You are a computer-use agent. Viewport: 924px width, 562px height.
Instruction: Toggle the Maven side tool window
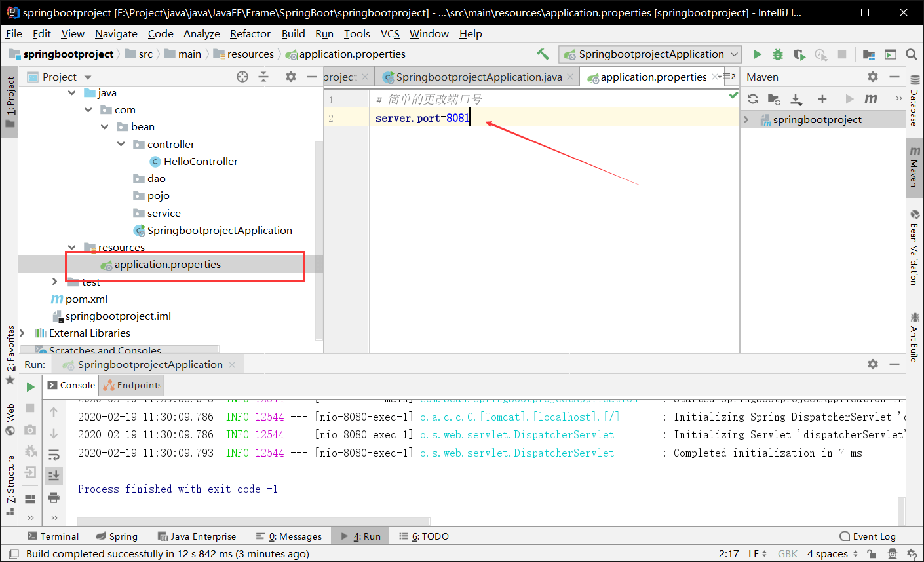914,166
